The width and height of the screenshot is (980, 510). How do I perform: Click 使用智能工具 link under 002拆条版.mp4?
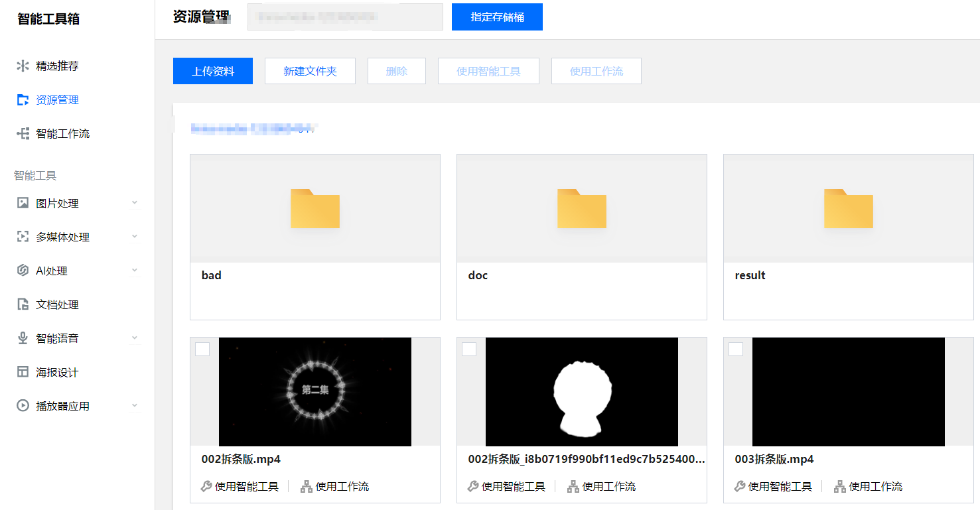click(247, 486)
